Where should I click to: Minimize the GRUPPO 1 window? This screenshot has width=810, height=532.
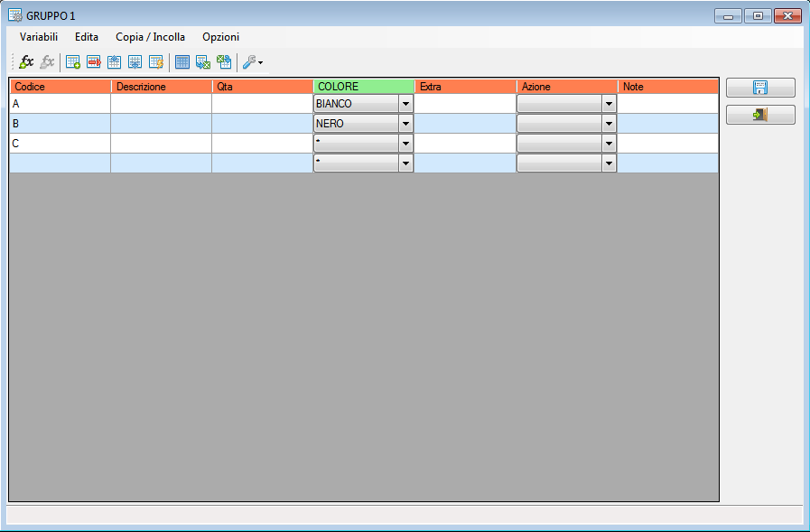point(729,16)
